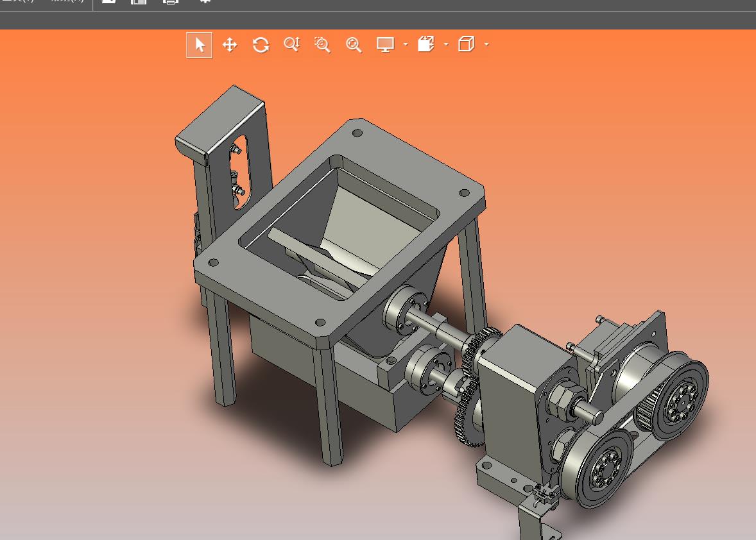Activate the Select arrow tool
Image resolution: width=756 pixels, height=540 pixels.
(x=199, y=45)
